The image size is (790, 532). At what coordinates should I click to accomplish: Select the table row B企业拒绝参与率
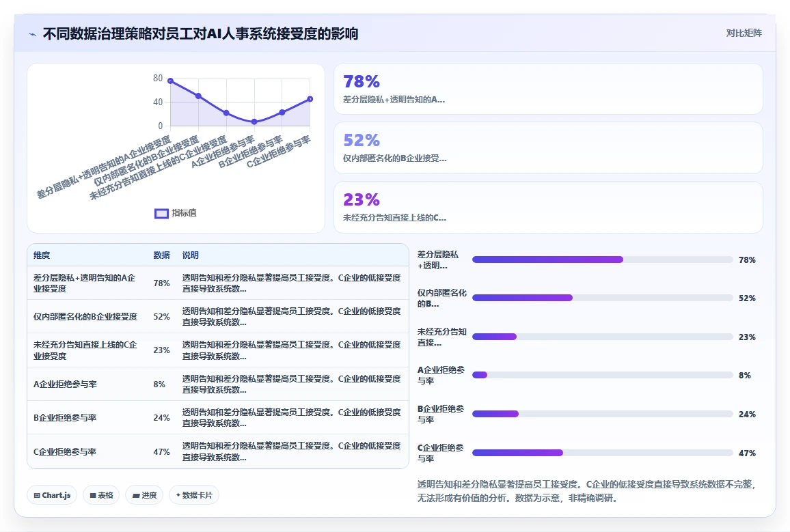click(x=217, y=418)
